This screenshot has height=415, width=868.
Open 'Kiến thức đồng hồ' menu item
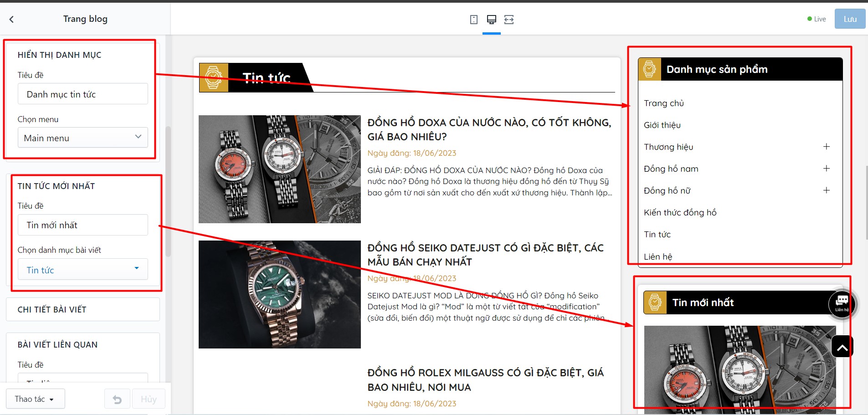680,213
